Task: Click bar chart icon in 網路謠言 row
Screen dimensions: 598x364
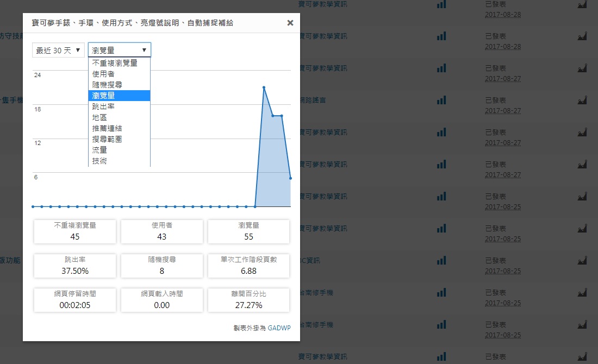Action: point(441,101)
